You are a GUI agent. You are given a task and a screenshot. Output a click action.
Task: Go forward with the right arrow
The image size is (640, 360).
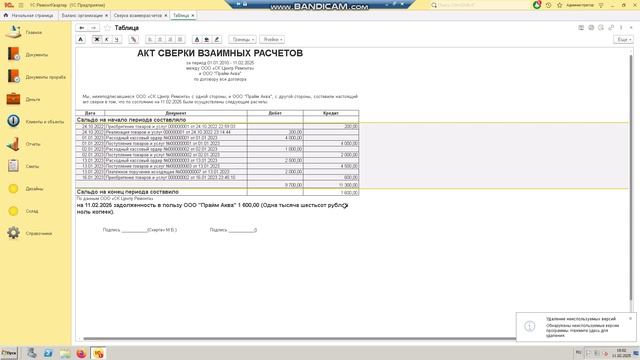[x=93, y=28]
